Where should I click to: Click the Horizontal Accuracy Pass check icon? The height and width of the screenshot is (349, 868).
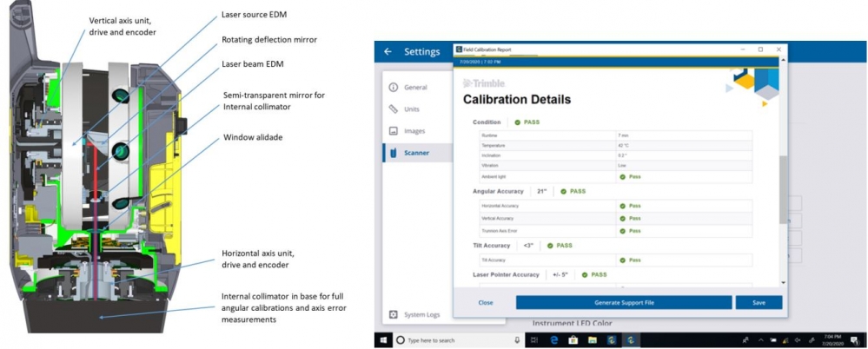pyautogui.click(x=622, y=206)
